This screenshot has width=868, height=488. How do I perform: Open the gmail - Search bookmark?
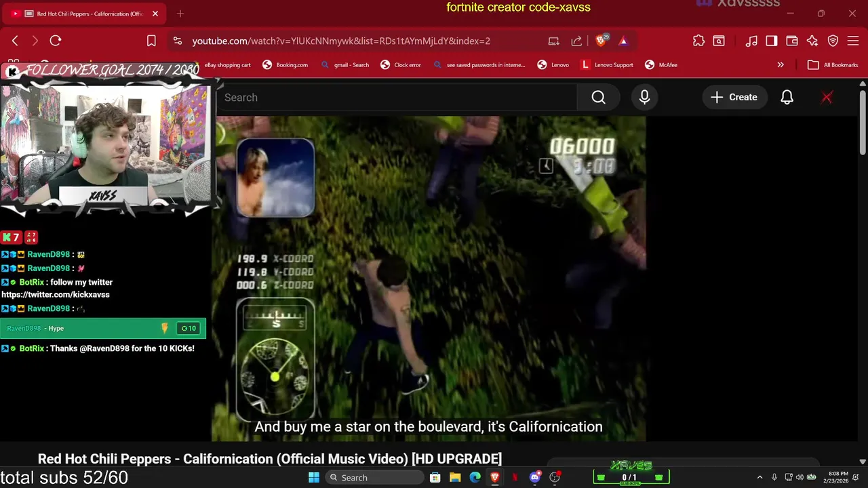[344, 65]
